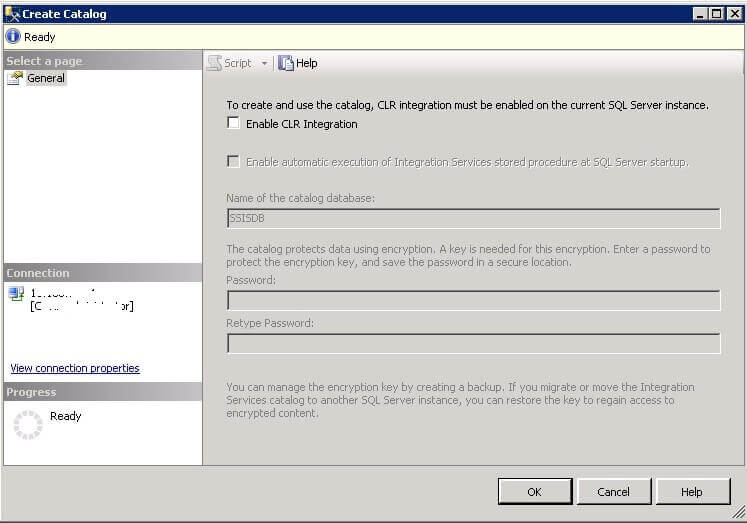Viewport: 747px width, 523px height.
Task: Click the Connection section header
Action: coord(102,273)
